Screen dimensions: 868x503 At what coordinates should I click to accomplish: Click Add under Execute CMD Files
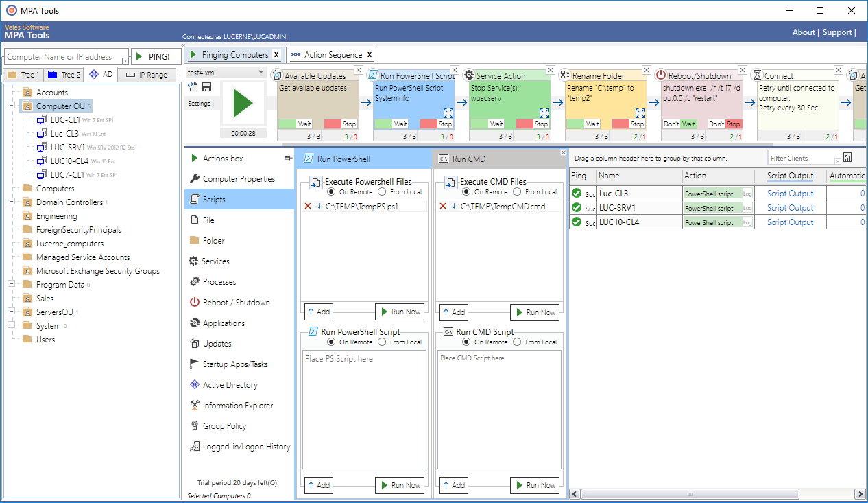[453, 312]
